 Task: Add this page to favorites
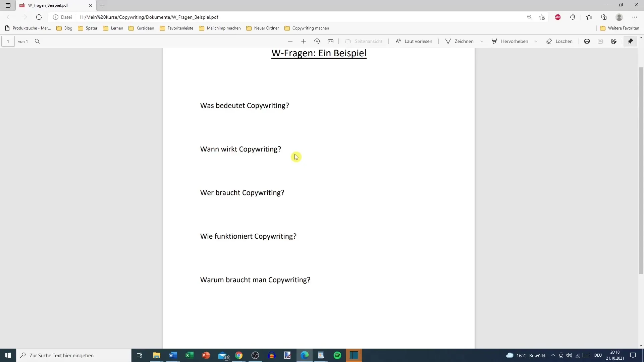(x=542, y=17)
